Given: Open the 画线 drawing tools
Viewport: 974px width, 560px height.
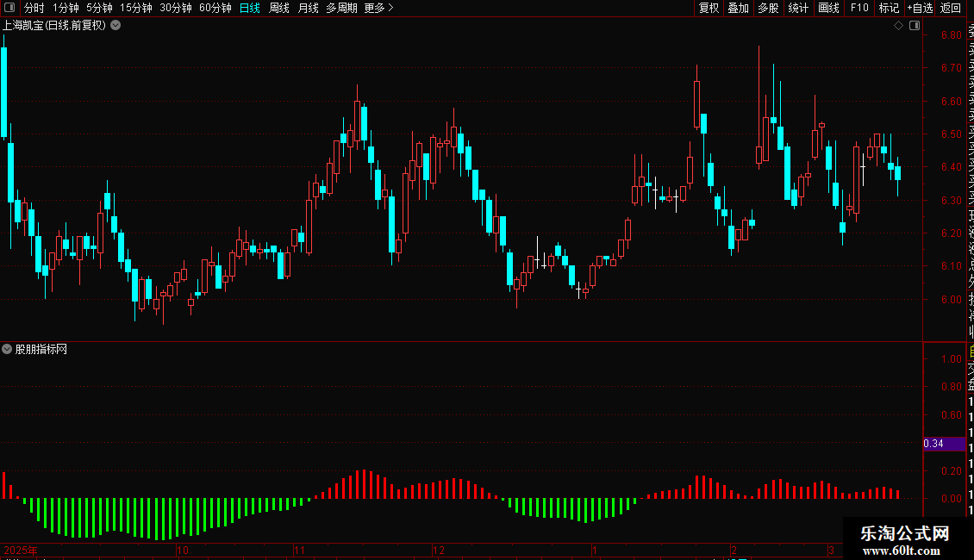Looking at the screenshot, I should coord(828,8).
